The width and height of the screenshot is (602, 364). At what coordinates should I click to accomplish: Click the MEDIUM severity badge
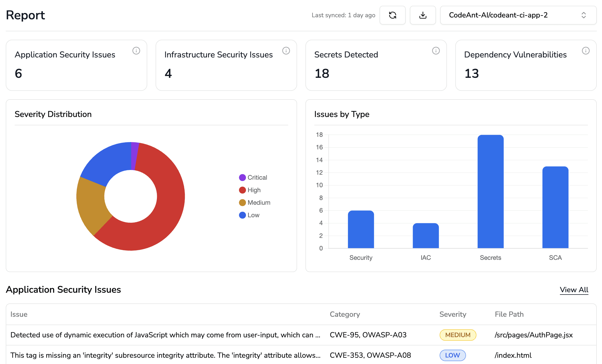point(458,335)
